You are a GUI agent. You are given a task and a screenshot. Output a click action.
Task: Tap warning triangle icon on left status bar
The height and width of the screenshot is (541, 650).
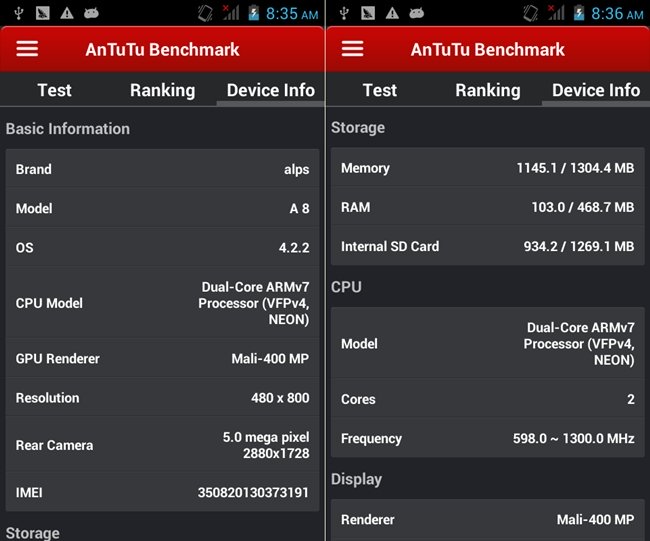point(67,14)
